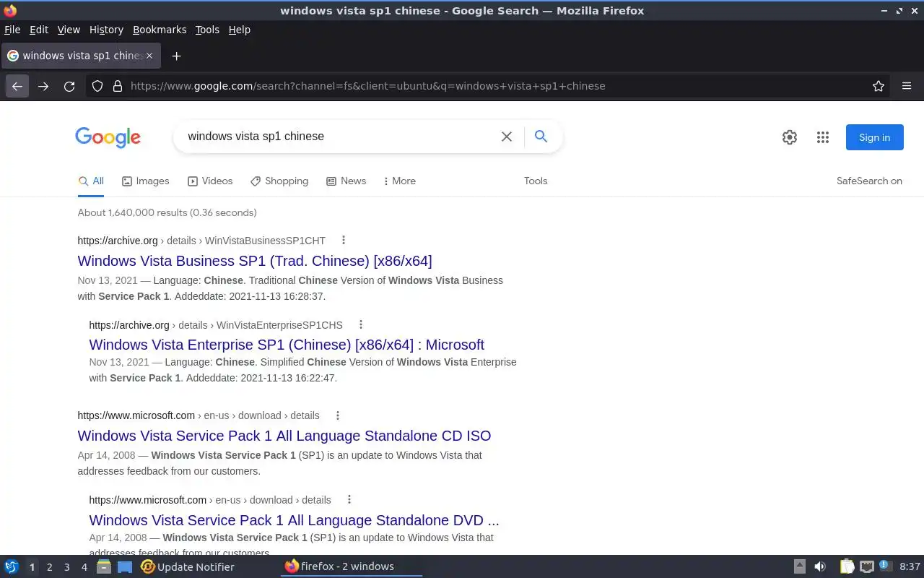Switch to the Images results tab

(145, 181)
